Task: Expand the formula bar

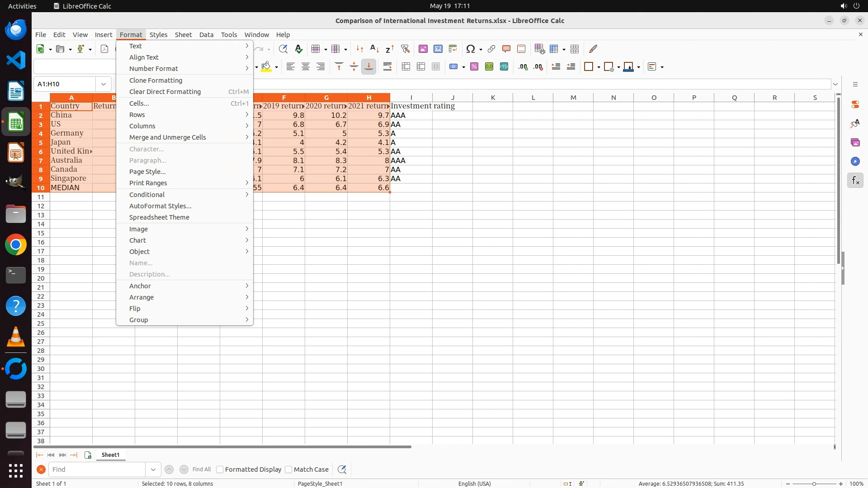Action: tap(835, 84)
